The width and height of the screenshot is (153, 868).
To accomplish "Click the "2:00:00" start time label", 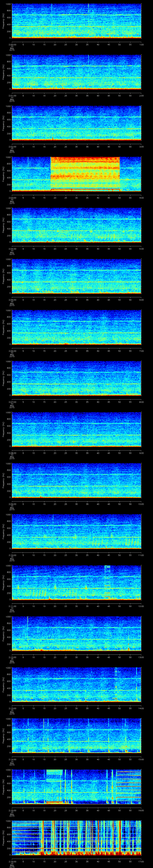I will (x=12, y=44).
